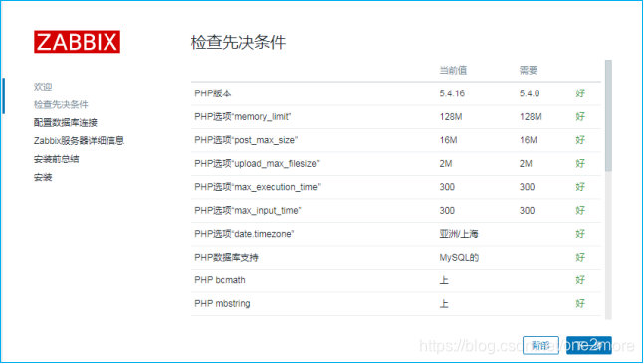Click the blue next step button
The image size is (644, 364).
pos(588,345)
